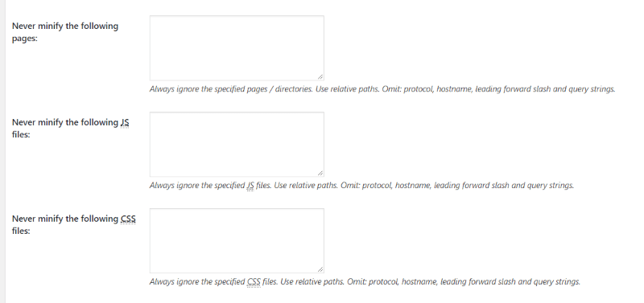The height and width of the screenshot is (303, 644).
Task: Select the CSS files textarea resize corner handle
Action: pyautogui.click(x=320, y=269)
